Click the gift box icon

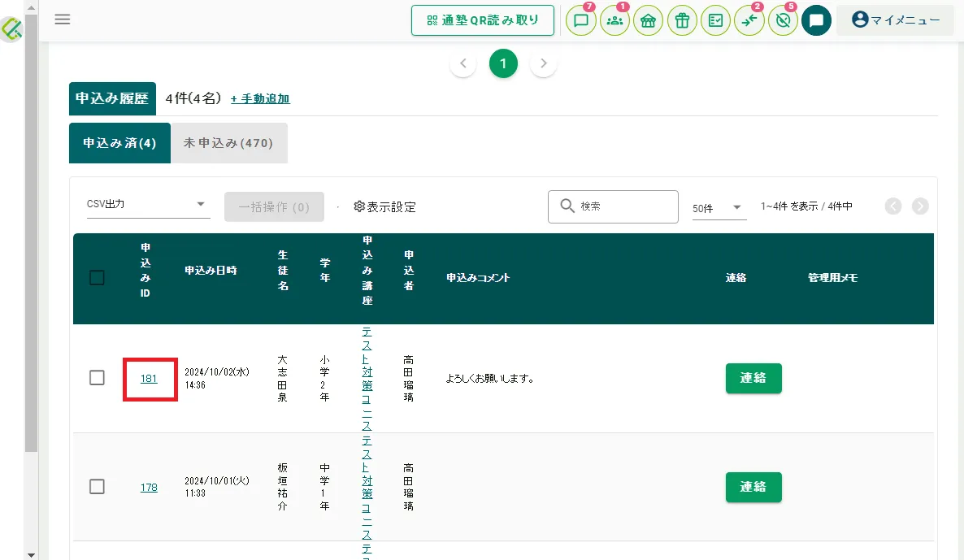pos(682,20)
